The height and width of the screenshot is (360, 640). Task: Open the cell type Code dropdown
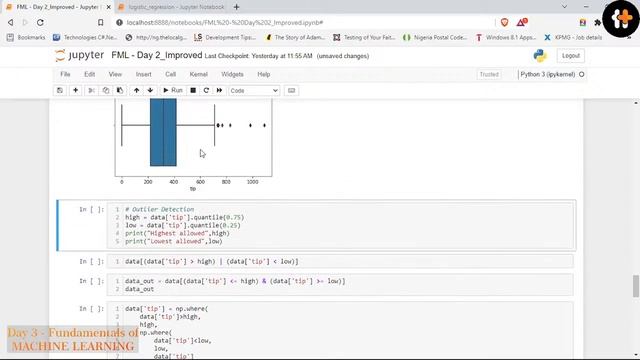(254, 90)
